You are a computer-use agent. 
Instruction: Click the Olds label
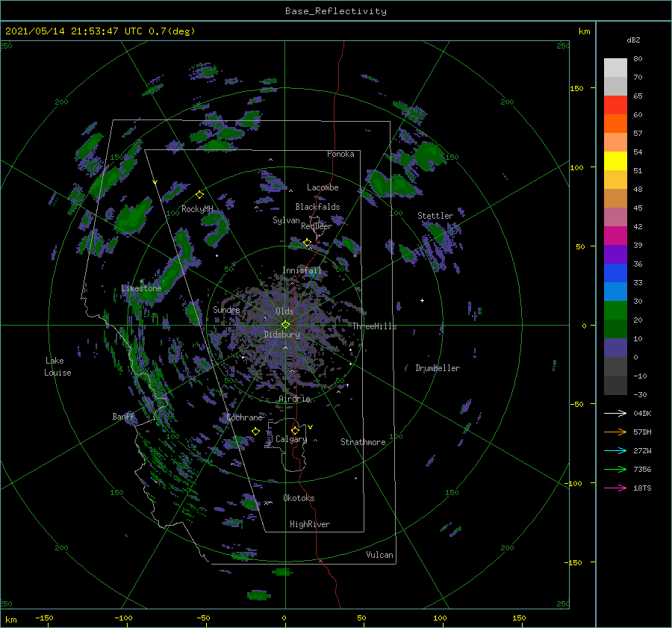click(284, 311)
